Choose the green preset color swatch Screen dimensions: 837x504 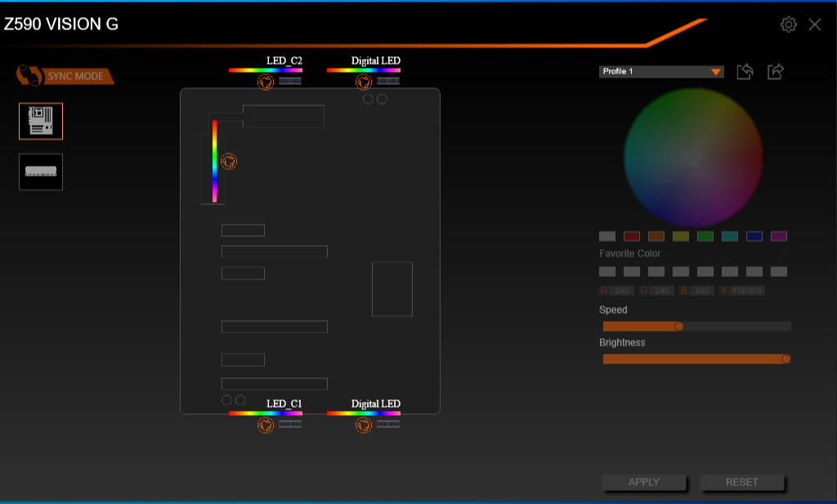point(705,236)
